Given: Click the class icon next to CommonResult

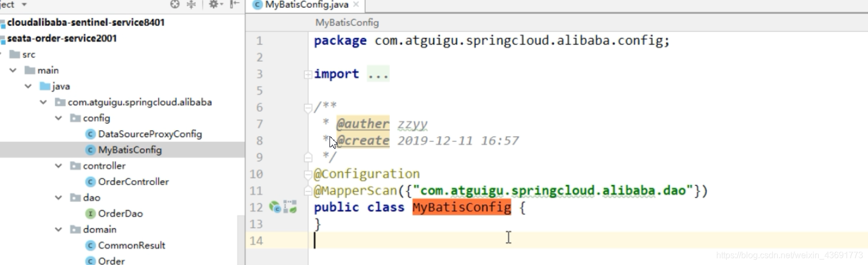Looking at the screenshot, I should coord(91,246).
